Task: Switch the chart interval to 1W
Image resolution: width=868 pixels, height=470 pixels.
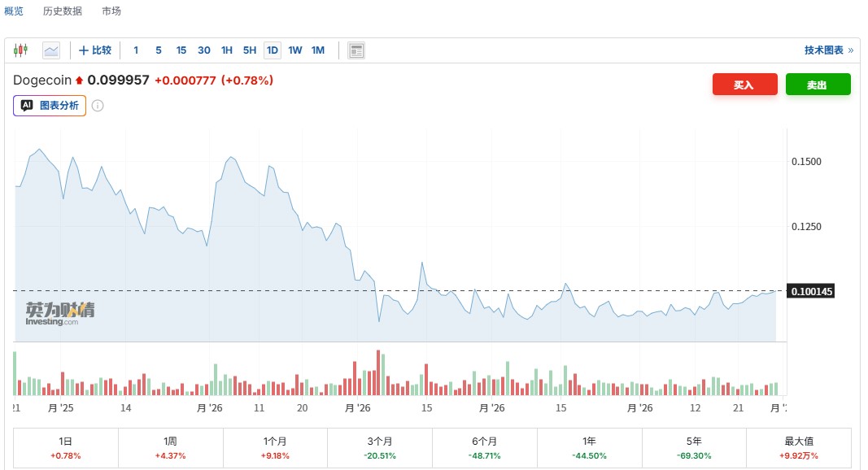Action: click(295, 50)
